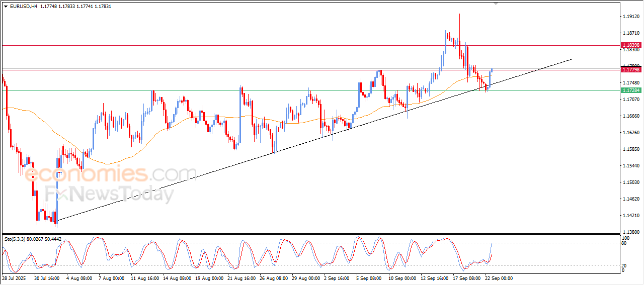This screenshot has height=285, width=644.
Task: Click the 14 Aug 08:00 time label
Action: (177, 278)
